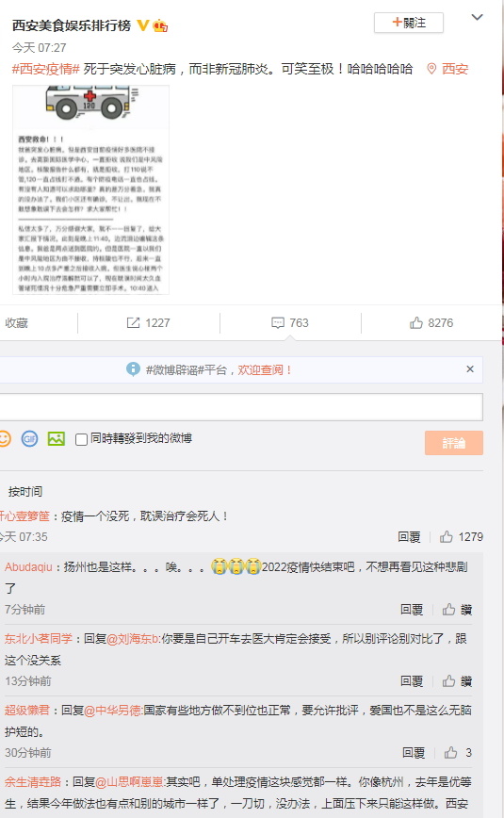Click the 西安 location pin icon
The width and height of the screenshot is (504, 818).
coord(431,69)
